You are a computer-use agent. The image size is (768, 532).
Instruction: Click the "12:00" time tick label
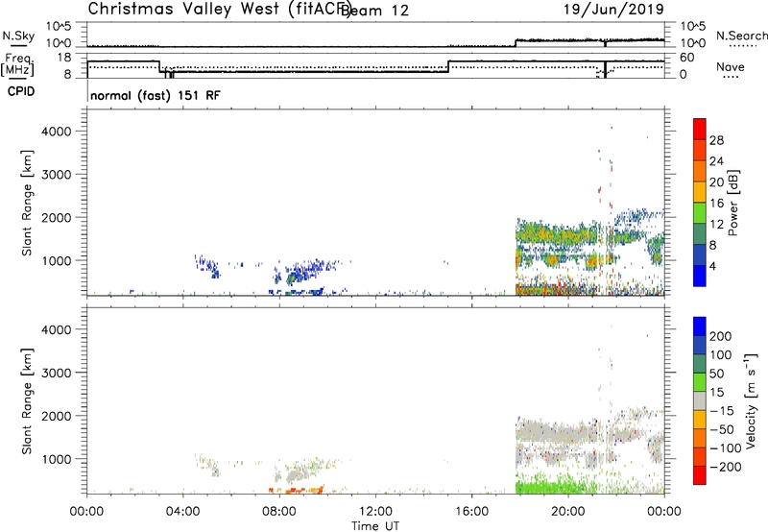tap(375, 512)
